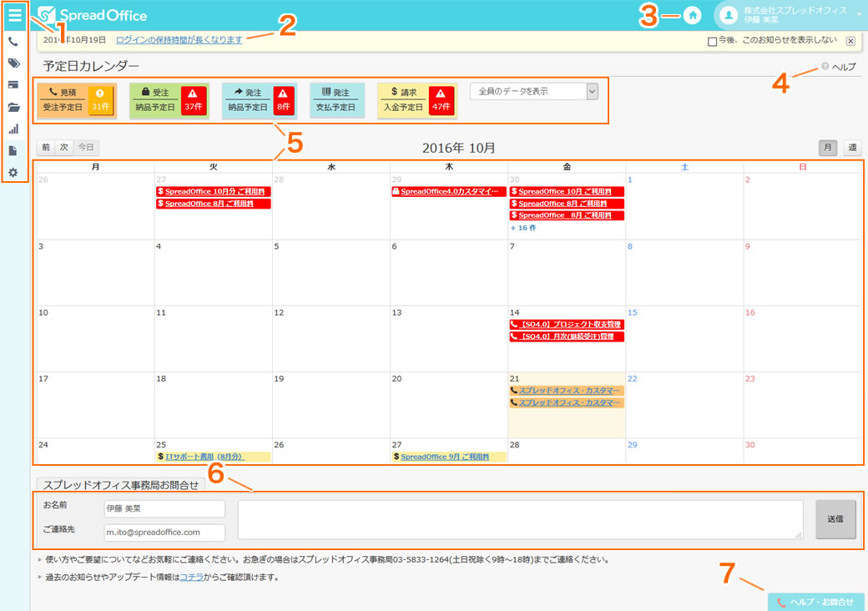The width and height of the screenshot is (868, 611).
Task: Open the SpreadOffice4.0カスタマイ… event
Action: 448,191
